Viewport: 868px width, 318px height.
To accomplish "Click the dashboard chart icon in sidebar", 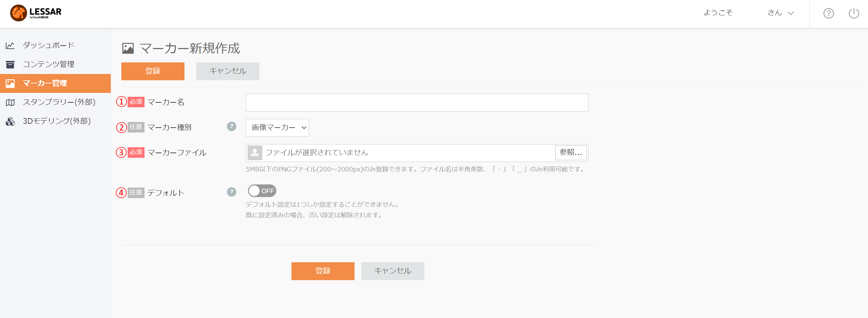I will 10,45.
